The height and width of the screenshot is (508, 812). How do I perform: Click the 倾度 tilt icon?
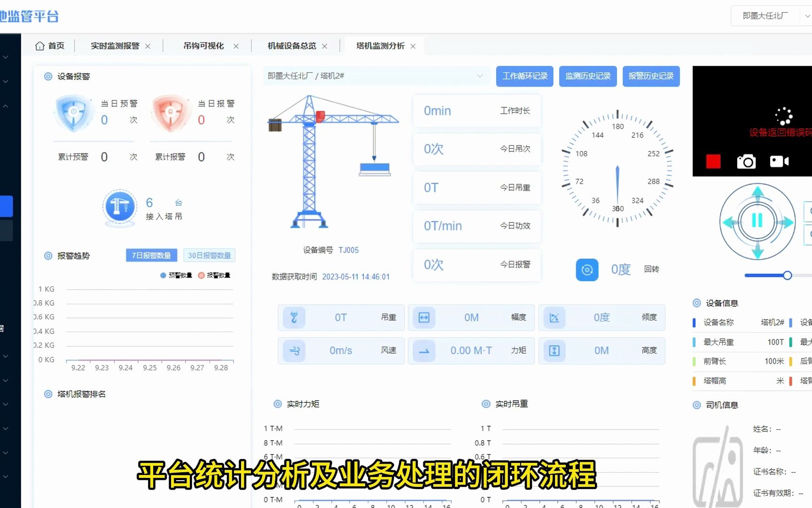[554, 317]
